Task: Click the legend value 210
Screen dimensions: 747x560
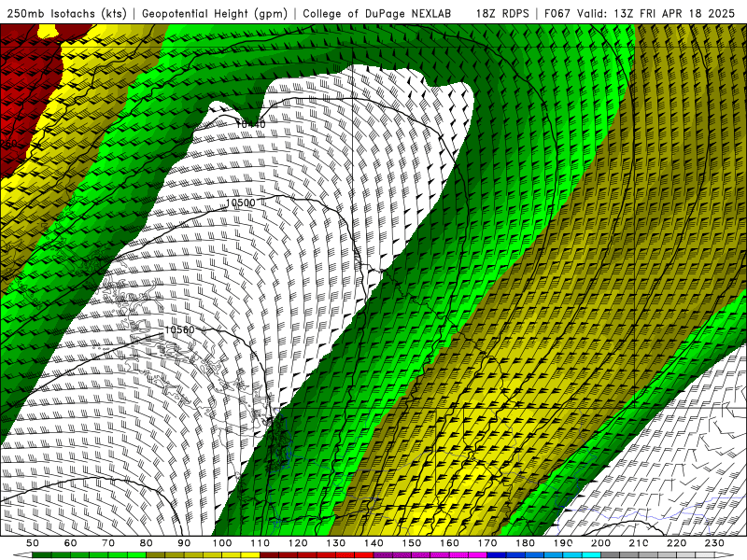Action: (x=639, y=543)
